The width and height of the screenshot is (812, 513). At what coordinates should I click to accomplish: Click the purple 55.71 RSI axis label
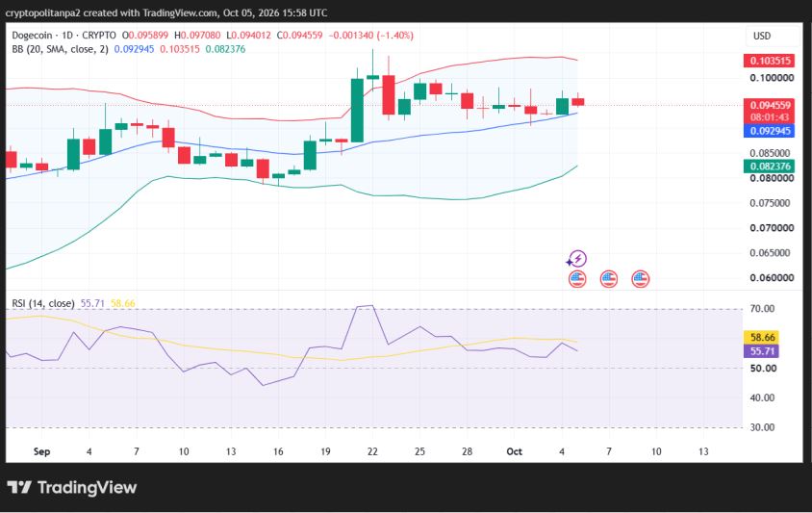[x=762, y=350]
